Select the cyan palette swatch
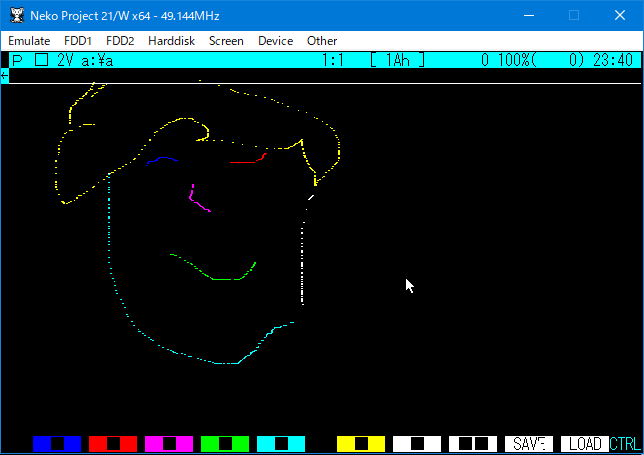Screen dimensions: 644x455 click(x=281, y=443)
